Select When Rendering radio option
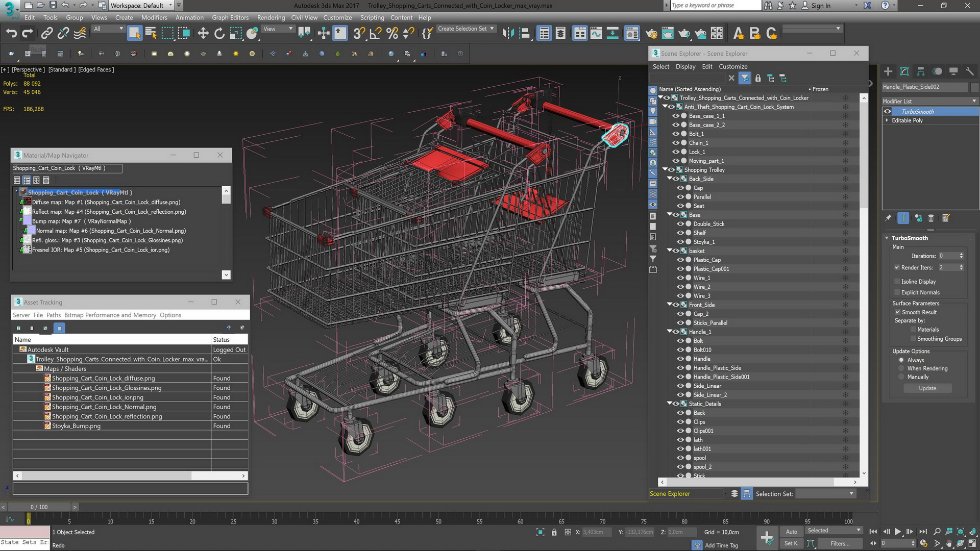 pos(901,368)
